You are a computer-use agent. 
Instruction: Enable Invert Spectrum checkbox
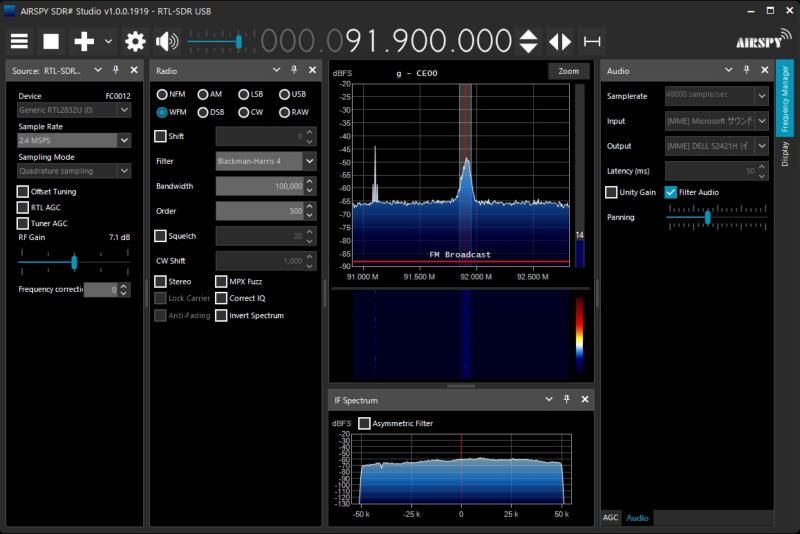(221, 315)
